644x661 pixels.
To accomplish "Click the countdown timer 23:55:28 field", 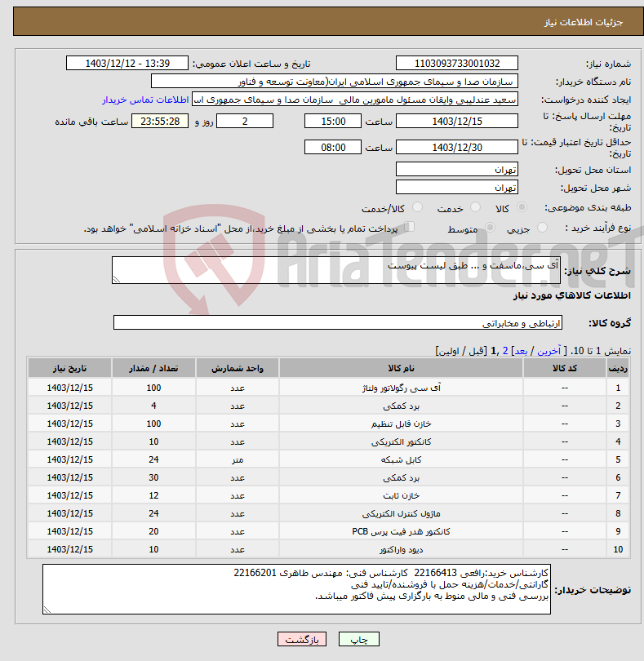I will 160,122.
